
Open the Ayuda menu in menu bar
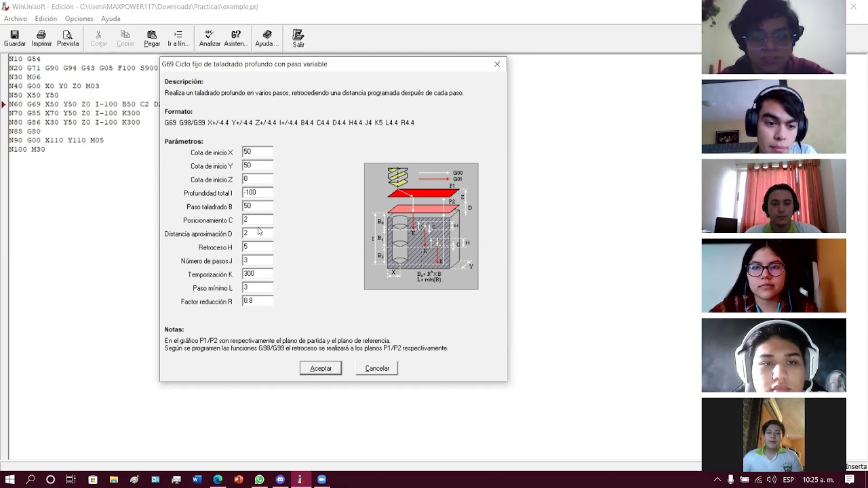point(111,19)
